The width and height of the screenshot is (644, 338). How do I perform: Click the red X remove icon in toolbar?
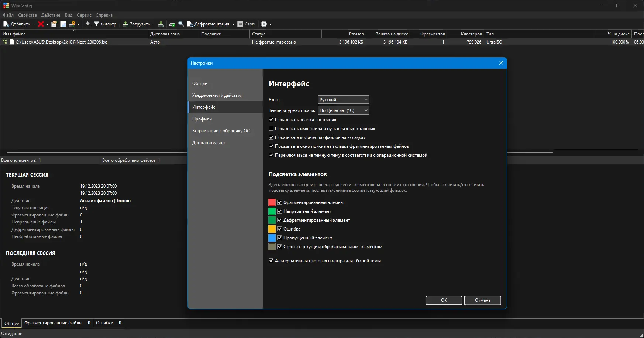coord(41,24)
